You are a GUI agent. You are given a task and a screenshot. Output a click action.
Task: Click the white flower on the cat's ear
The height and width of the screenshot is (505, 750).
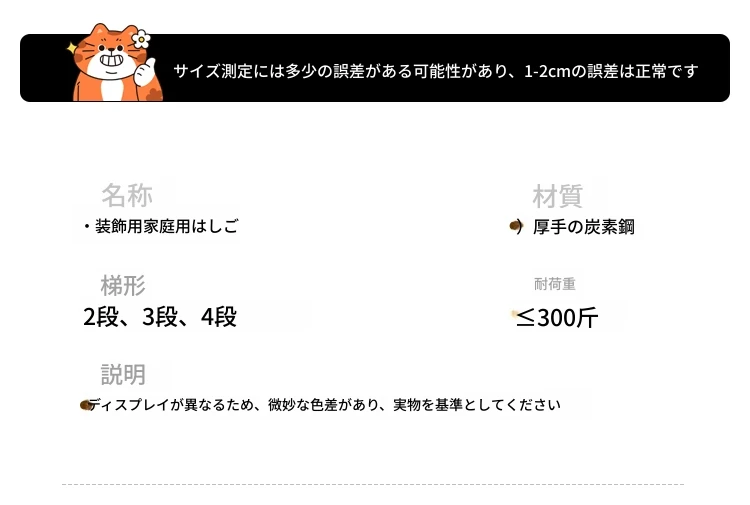(141, 39)
